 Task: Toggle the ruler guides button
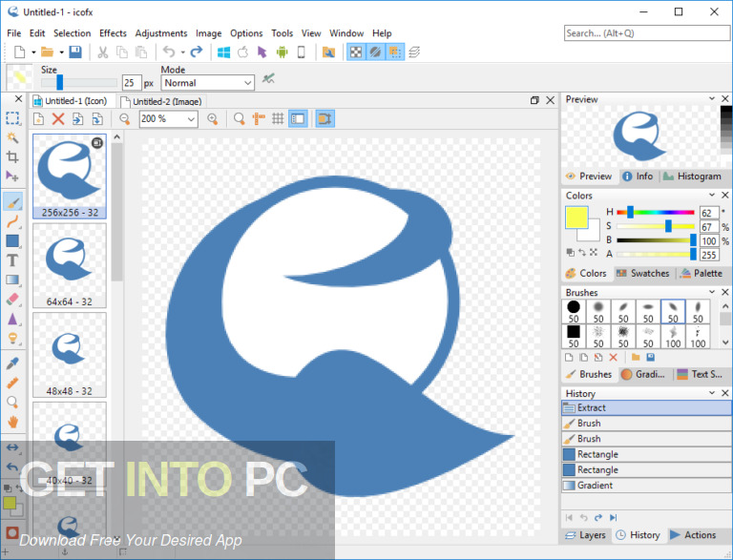(259, 118)
